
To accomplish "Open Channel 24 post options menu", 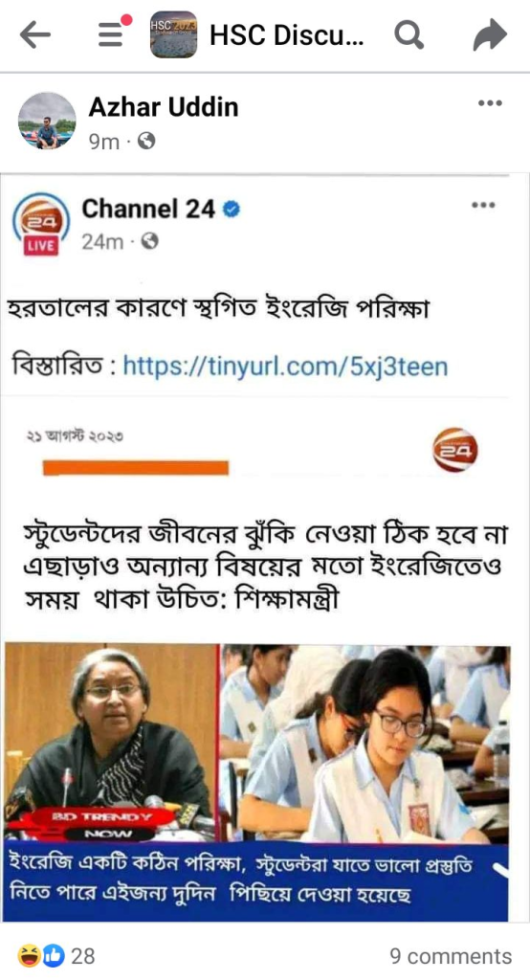I will (x=483, y=205).
